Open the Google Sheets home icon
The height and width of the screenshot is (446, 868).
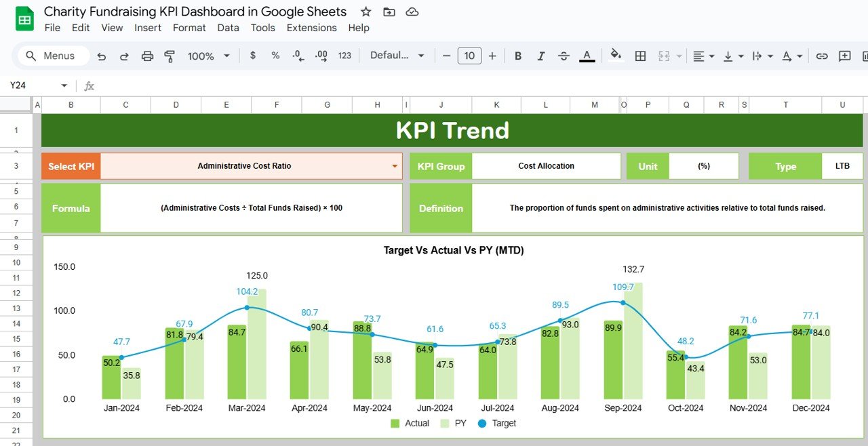click(24, 19)
